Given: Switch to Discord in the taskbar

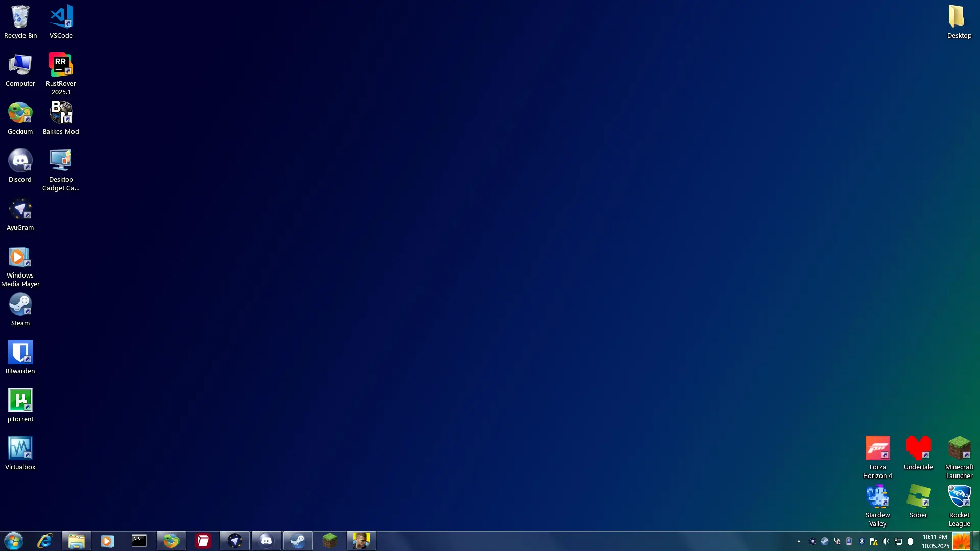Looking at the screenshot, I should point(266,541).
